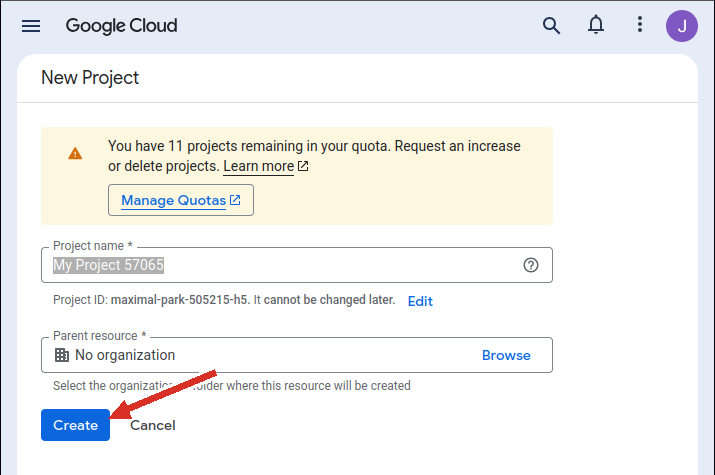Image resolution: width=715 pixels, height=475 pixels.
Task: Edit the Project ID
Action: 420,301
